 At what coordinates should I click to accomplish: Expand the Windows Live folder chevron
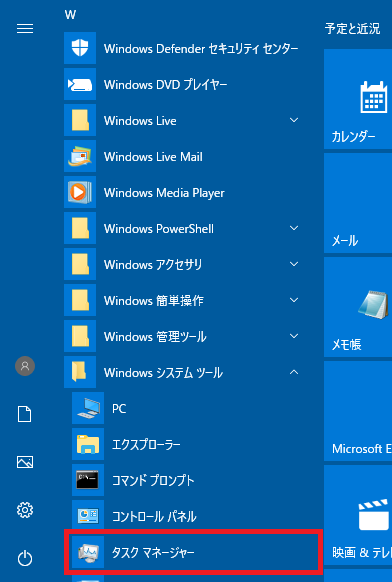(294, 120)
